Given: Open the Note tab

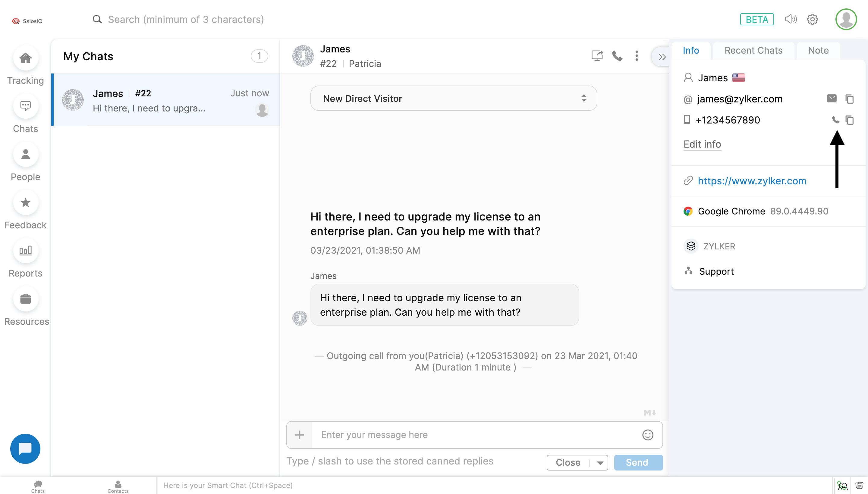Looking at the screenshot, I should coord(818,51).
